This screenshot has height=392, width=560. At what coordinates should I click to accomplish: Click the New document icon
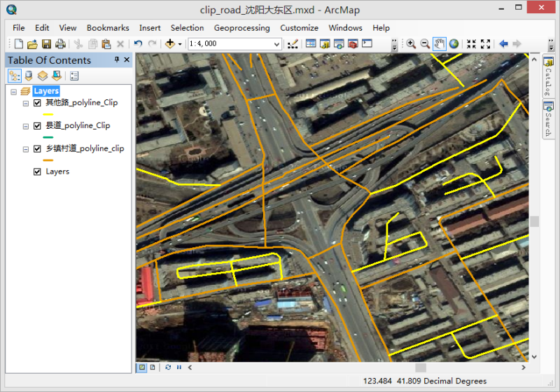19,44
